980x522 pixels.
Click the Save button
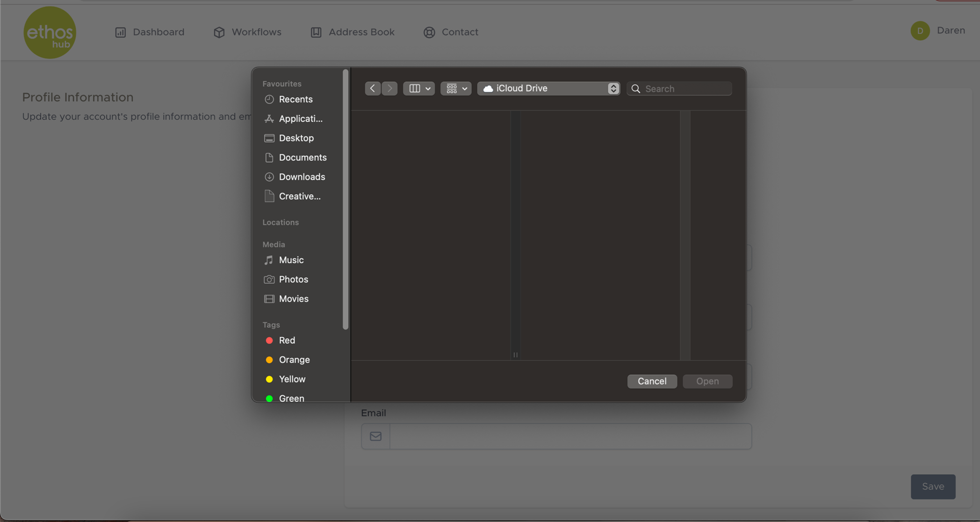(932, 486)
